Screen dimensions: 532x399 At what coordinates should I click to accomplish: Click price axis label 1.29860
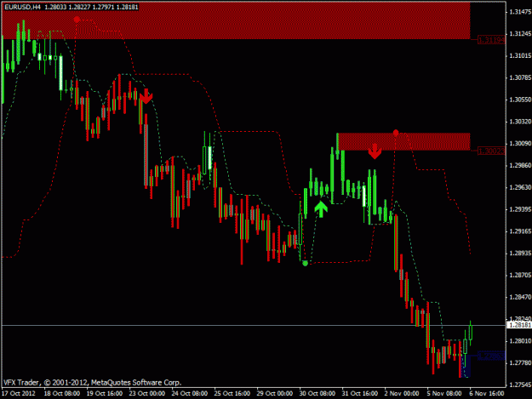[520, 165]
